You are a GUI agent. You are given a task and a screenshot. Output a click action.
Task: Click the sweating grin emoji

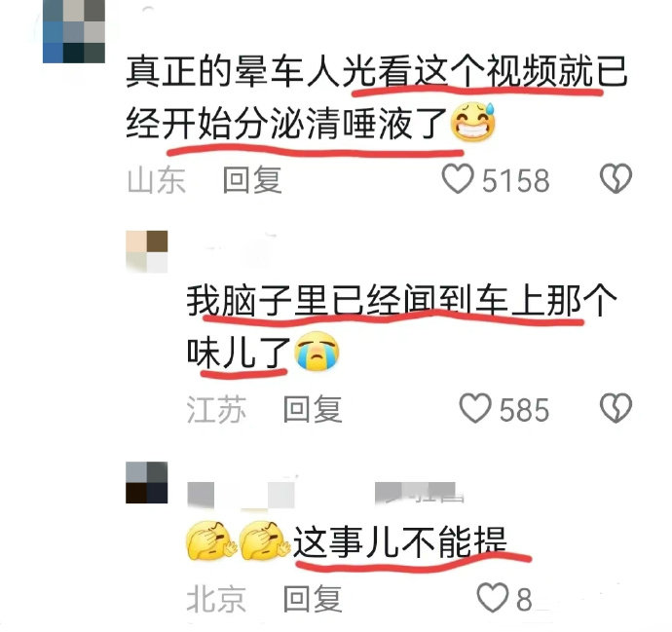tap(472, 122)
